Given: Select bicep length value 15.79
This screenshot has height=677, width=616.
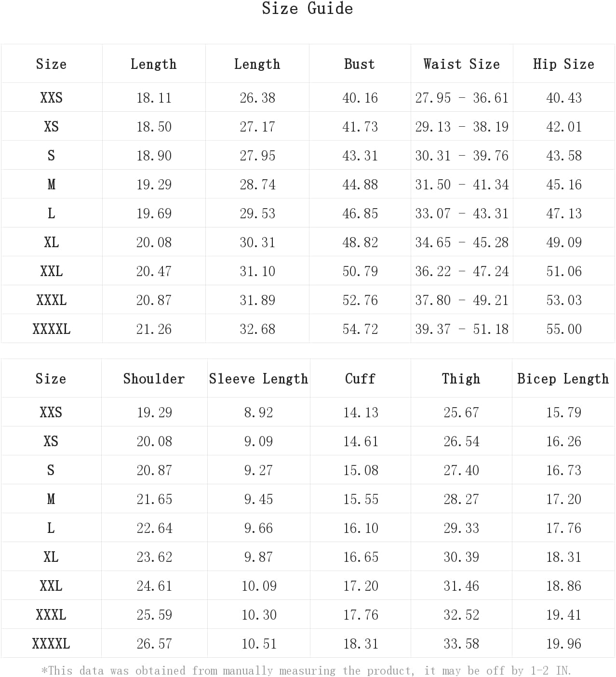Looking at the screenshot, I should [563, 412].
